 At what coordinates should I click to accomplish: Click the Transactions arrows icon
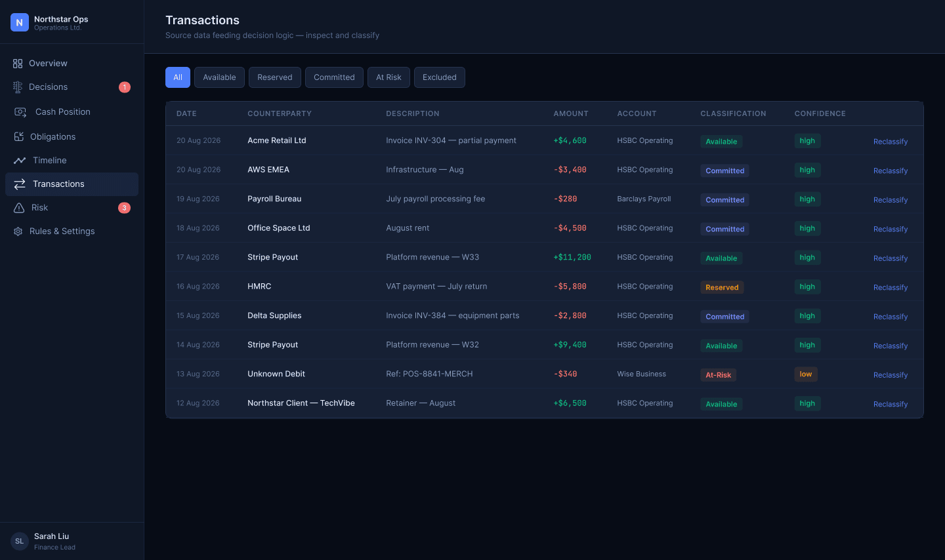click(20, 184)
